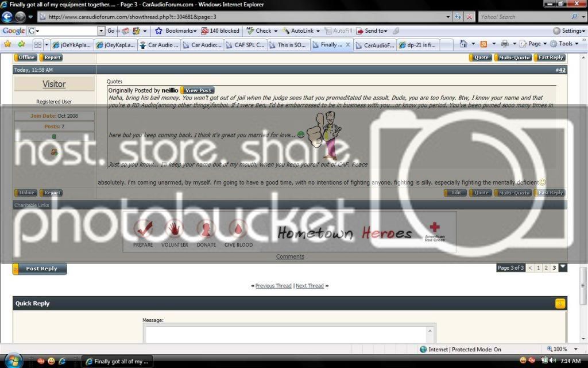Click the browser Forward arrow button
Viewport: 588px width, 368px height.
click(x=20, y=17)
